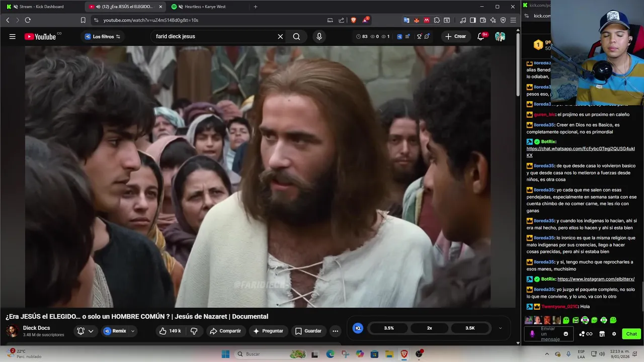Screen dimensions: 644x362
Task: Open the Brave Rewards triangle icon
Action: click(365, 20)
